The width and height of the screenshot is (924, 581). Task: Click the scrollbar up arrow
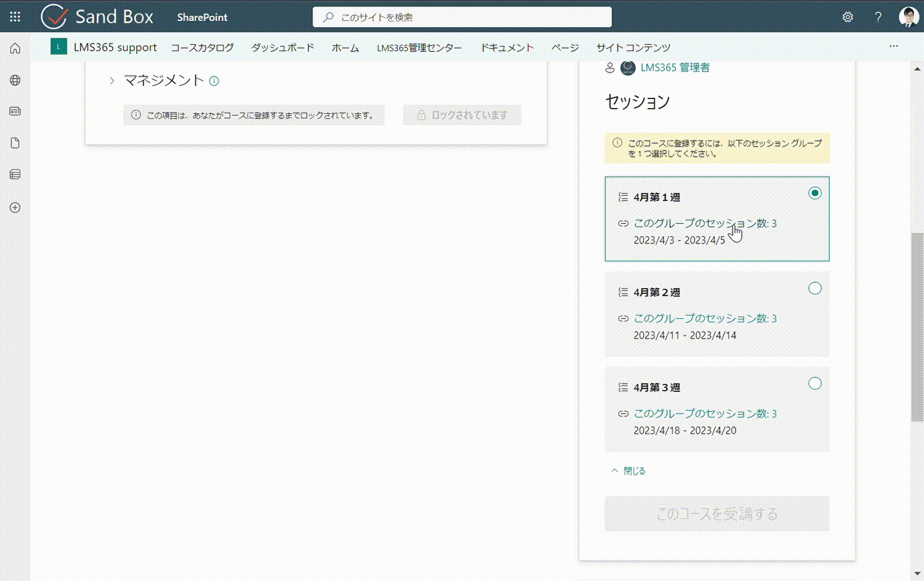(917, 69)
